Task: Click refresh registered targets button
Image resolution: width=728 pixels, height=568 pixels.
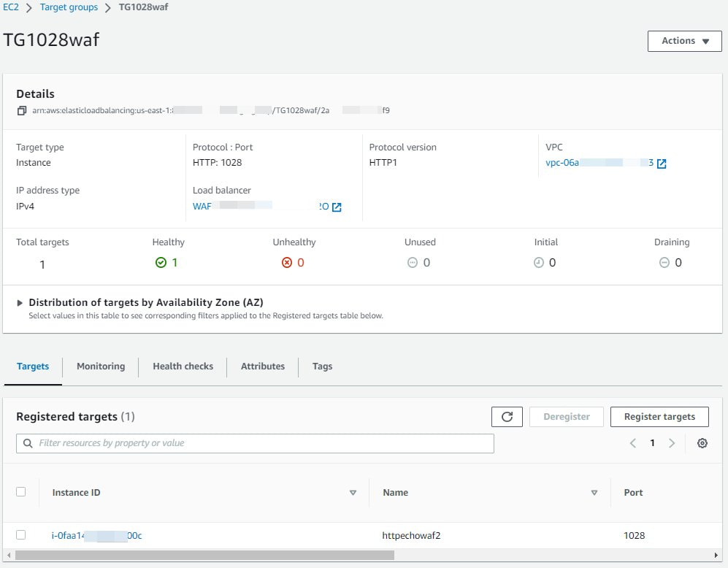Action: coord(507,417)
